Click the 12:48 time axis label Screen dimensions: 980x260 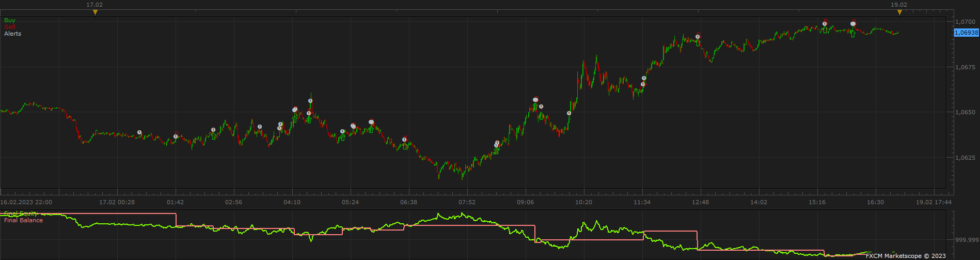point(700,202)
